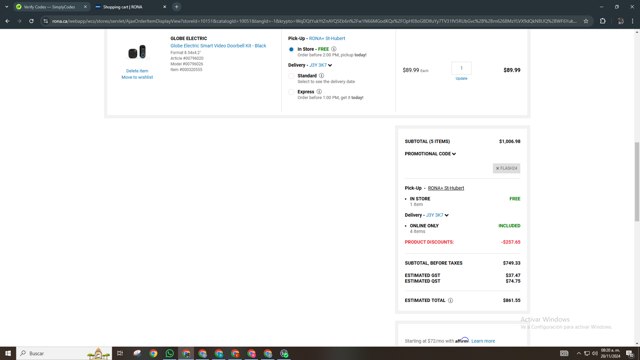
Task: Switch to the Verify Codes SimplyCodes tab
Action: 50,7
